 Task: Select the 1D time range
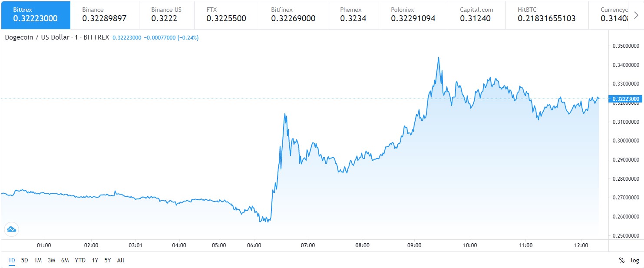click(x=12, y=260)
